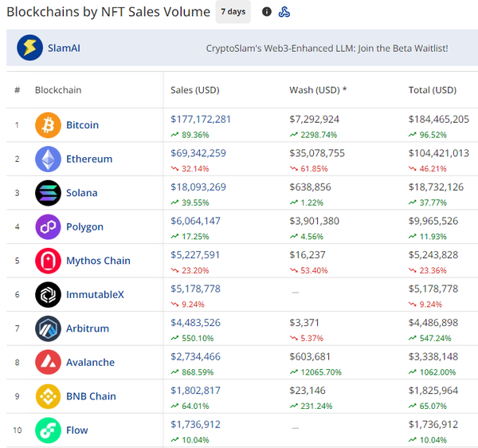Sort by the Wash (USD) column header

pos(317,90)
